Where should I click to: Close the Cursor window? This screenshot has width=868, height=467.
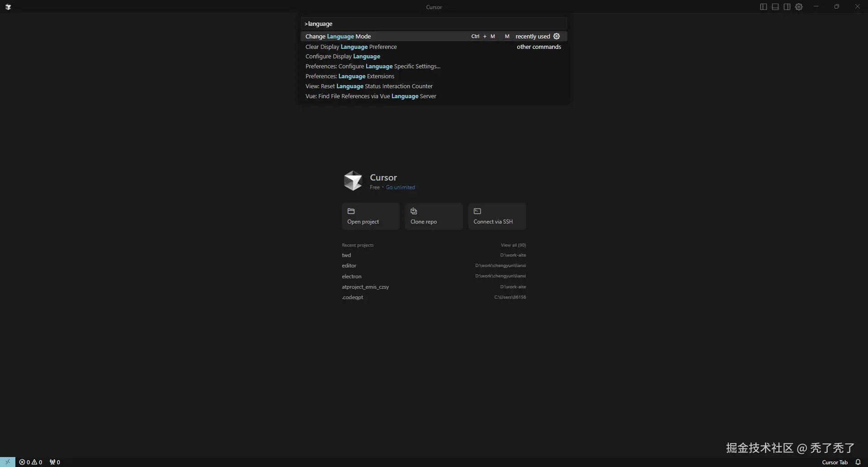click(x=858, y=7)
